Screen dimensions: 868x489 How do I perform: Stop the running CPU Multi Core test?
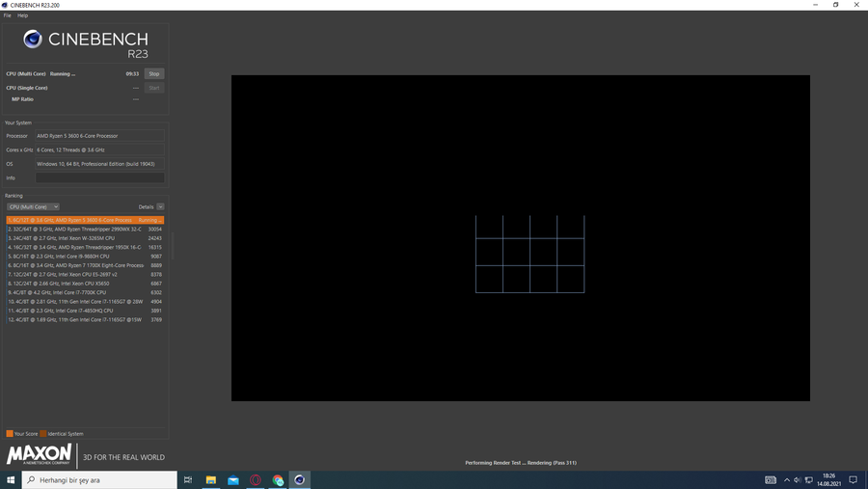(154, 73)
